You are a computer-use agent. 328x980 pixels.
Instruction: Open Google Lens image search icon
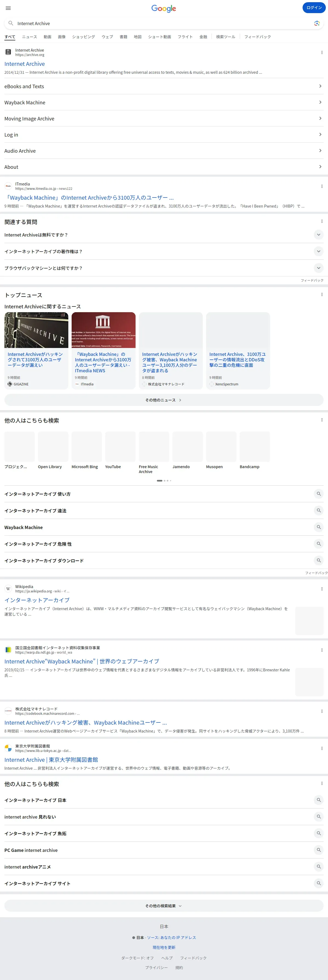(317, 23)
